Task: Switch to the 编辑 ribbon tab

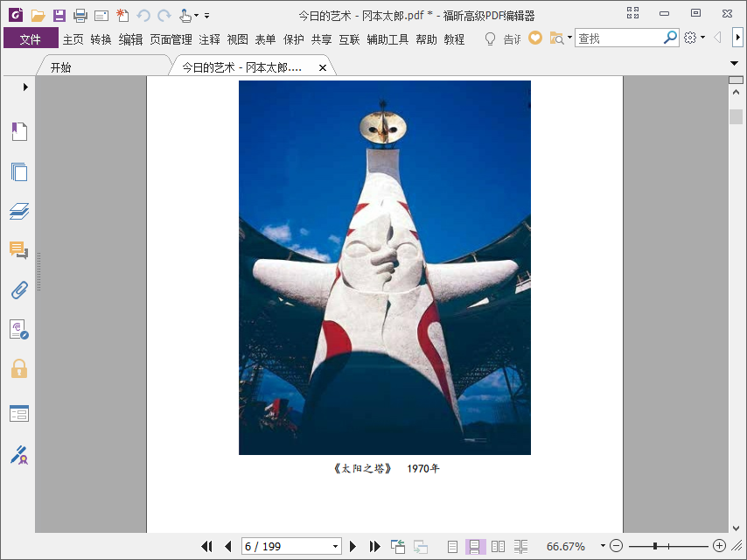Action: tap(130, 39)
